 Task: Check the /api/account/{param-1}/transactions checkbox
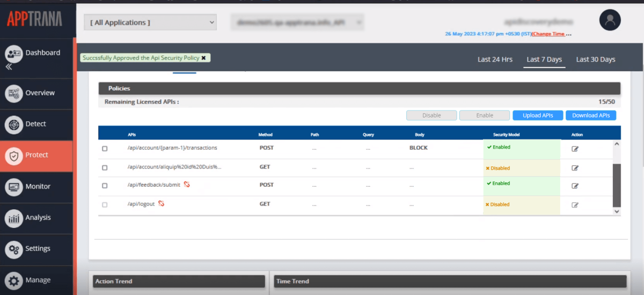105,149
